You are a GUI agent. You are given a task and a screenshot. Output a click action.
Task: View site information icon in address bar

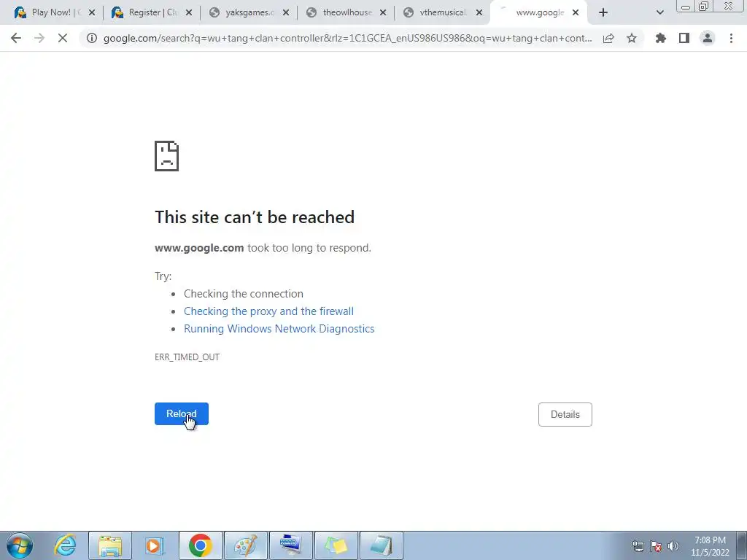tap(92, 38)
